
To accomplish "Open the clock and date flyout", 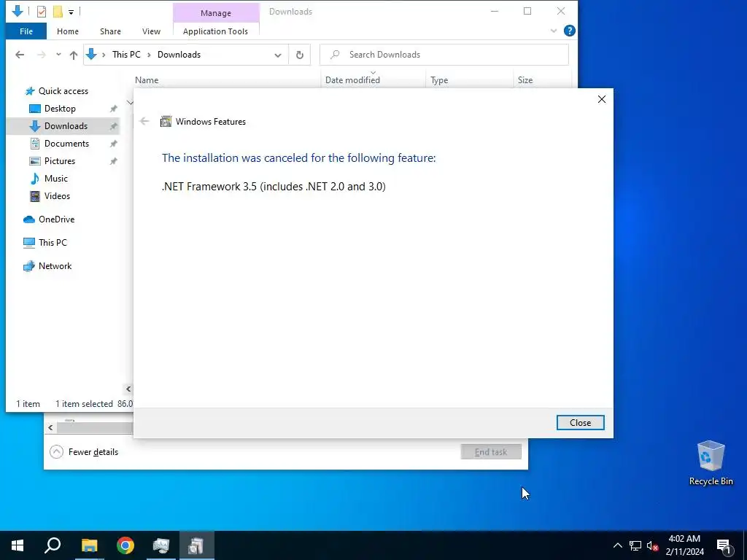I will 684,545.
